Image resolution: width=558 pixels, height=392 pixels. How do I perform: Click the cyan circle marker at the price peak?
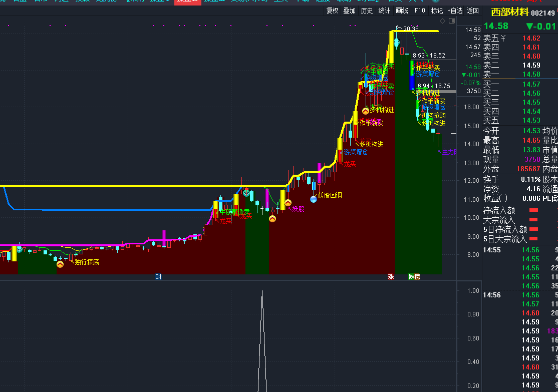(397, 43)
